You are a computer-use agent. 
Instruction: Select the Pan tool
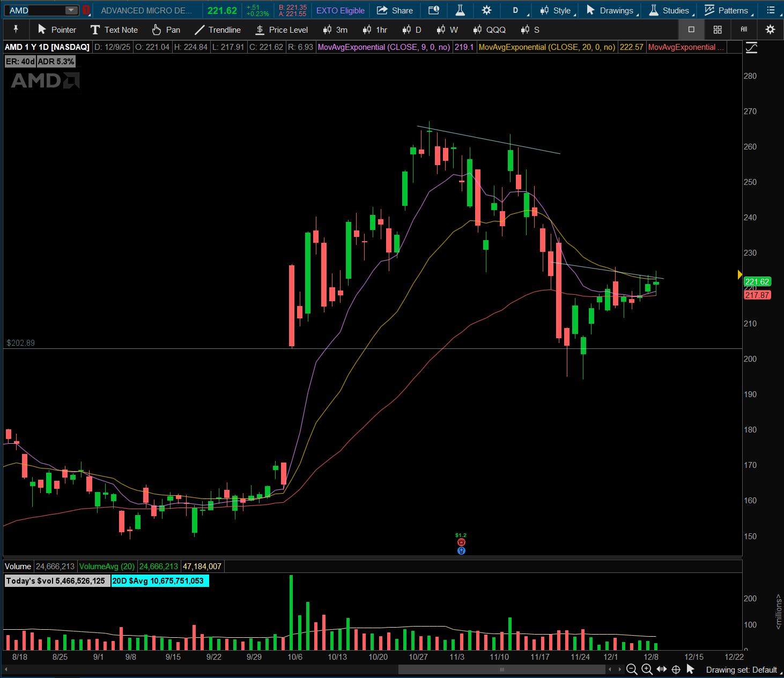coord(166,29)
